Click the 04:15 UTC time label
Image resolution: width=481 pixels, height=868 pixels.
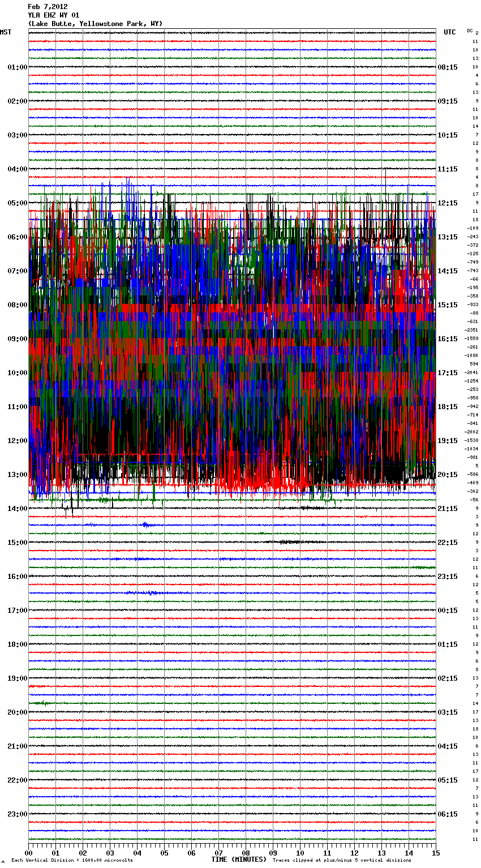[448, 746]
